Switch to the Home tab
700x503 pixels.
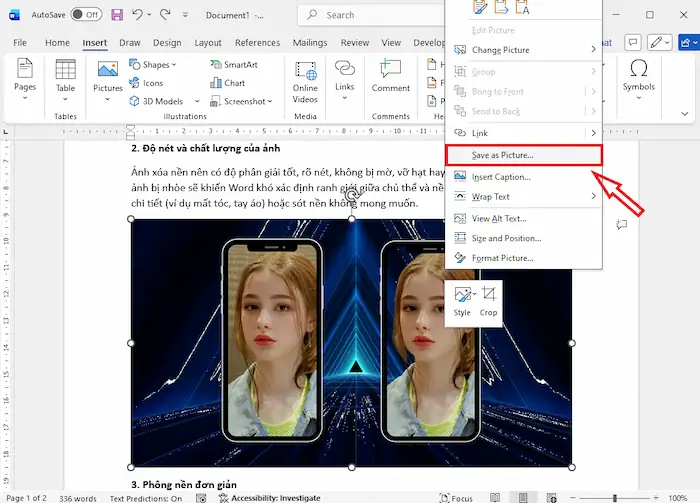click(57, 43)
